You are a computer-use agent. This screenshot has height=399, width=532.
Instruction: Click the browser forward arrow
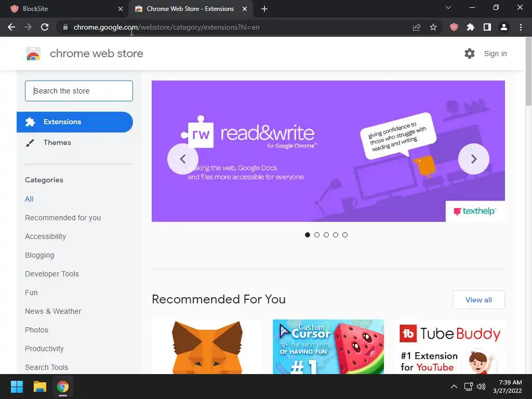click(28, 27)
